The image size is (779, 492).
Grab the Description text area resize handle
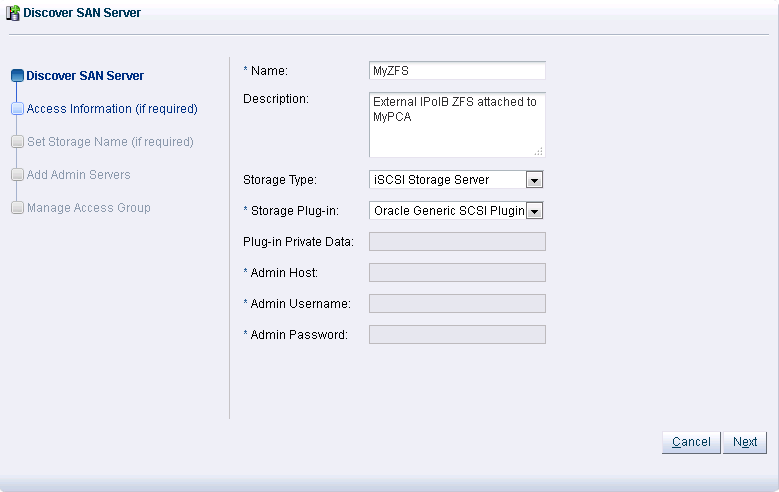click(x=539, y=152)
